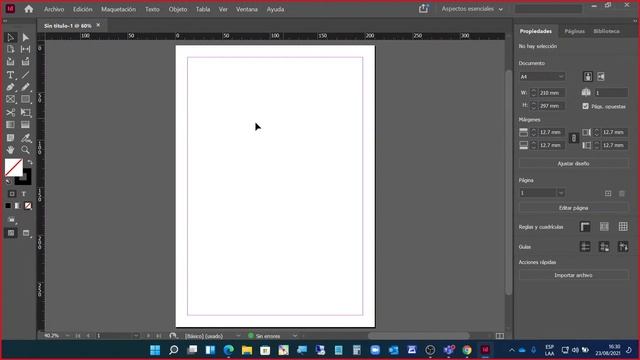Open the Objeto menu
The width and height of the screenshot is (640, 360).
178,9
